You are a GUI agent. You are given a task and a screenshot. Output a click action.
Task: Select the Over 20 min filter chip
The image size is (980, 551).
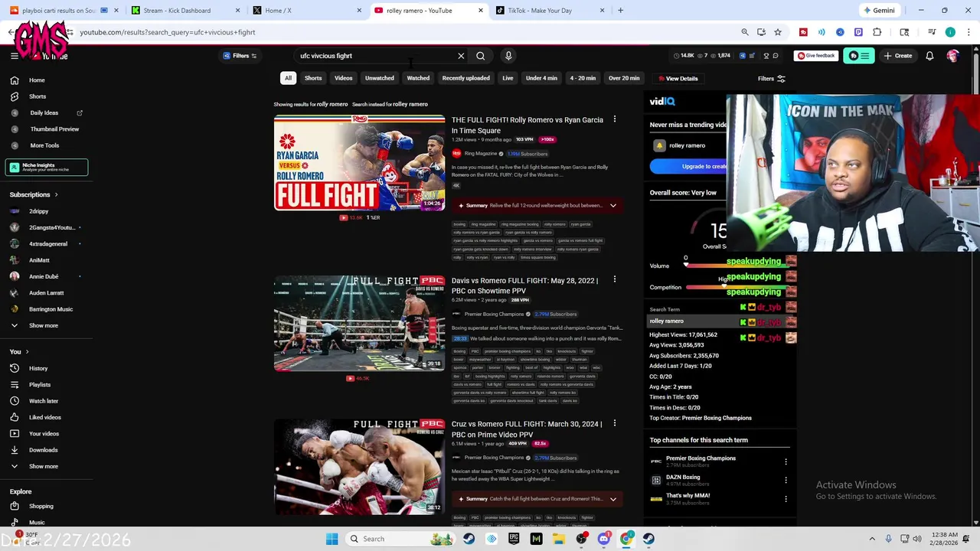click(x=624, y=78)
